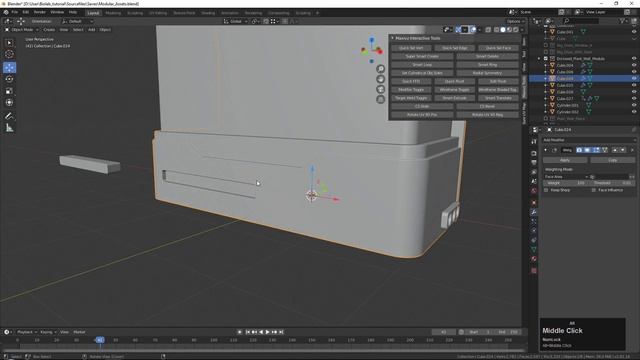Screen dimensions: 640x360
Task: Choose the Measure tool
Action: [9, 128]
